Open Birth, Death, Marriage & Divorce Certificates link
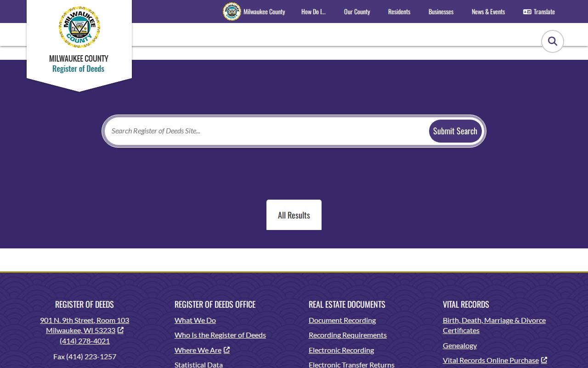588x368 pixels. (494, 325)
